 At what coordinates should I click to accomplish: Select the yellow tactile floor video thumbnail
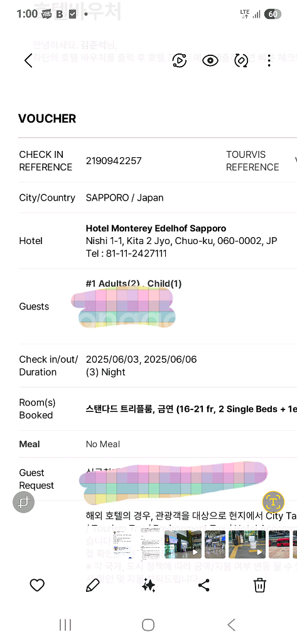click(247, 545)
